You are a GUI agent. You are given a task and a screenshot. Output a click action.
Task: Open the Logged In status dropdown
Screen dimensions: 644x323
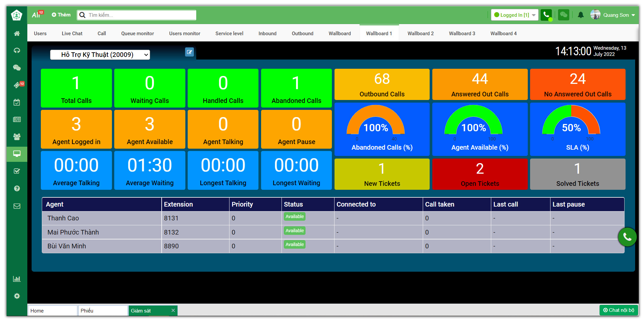pos(514,15)
